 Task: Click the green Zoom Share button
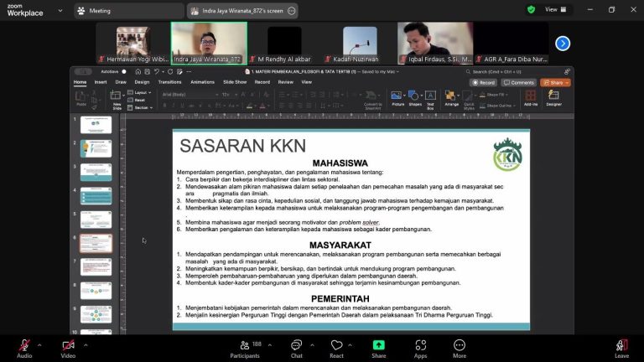point(378,349)
